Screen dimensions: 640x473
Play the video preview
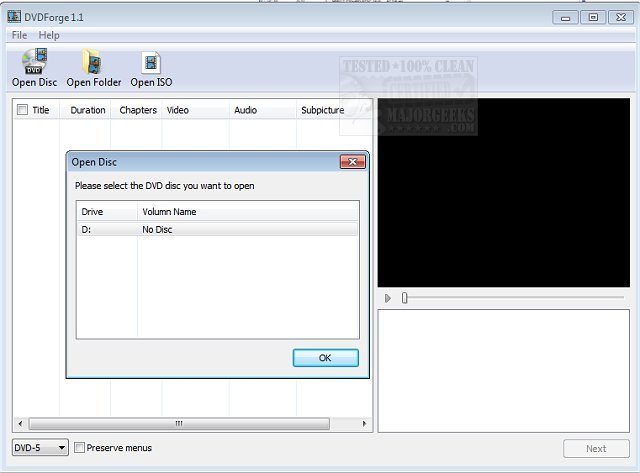pos(388,298)
